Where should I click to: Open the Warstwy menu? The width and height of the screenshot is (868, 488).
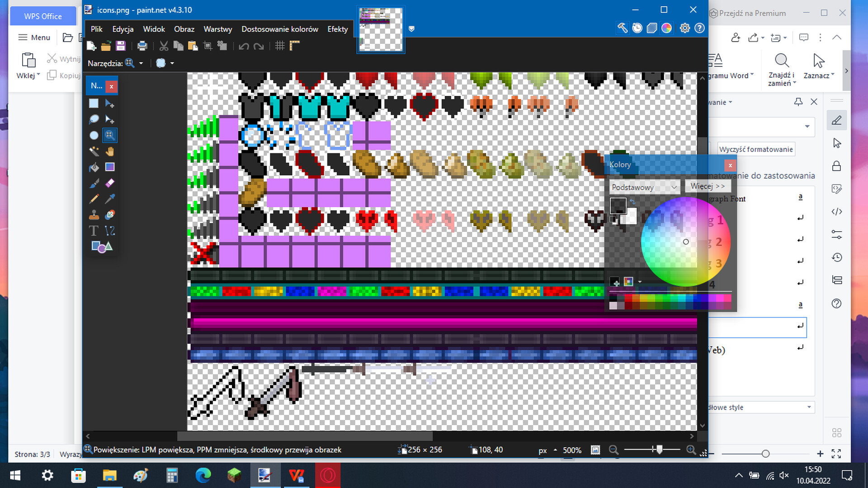coord(217,29)
